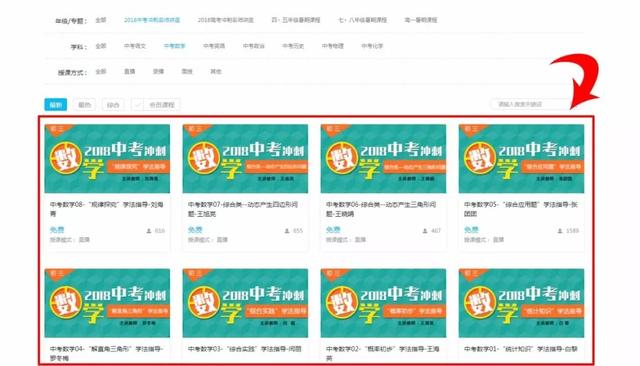Filter teaching mode by 面授
The width and height of the screenshot is (640, 366).
(187, 71)
